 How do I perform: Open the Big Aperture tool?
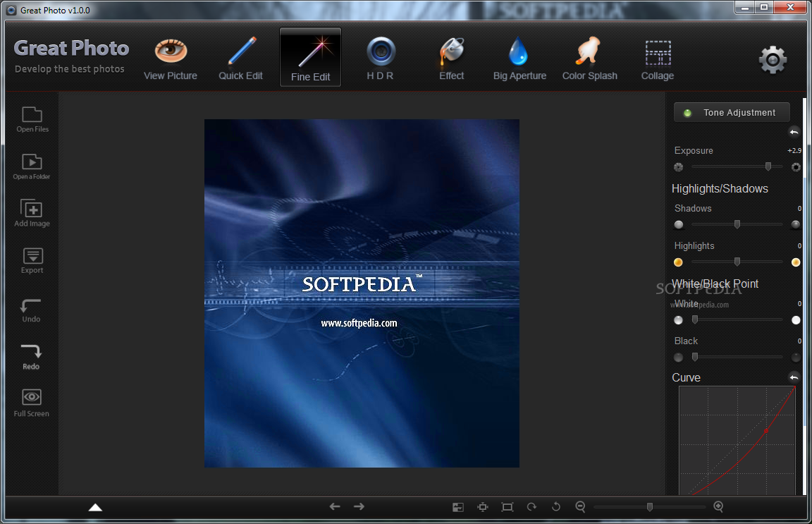click(x=519, y=58)
